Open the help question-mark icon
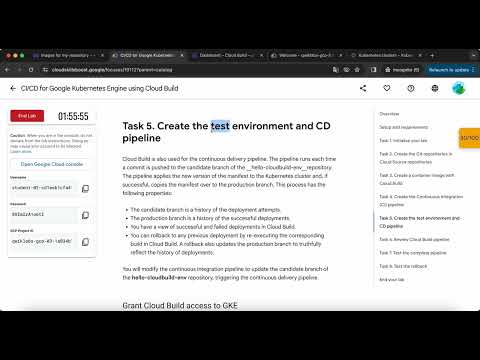This screenshot has width=480, height=360. pyautogui.click(x=411, y=88)
